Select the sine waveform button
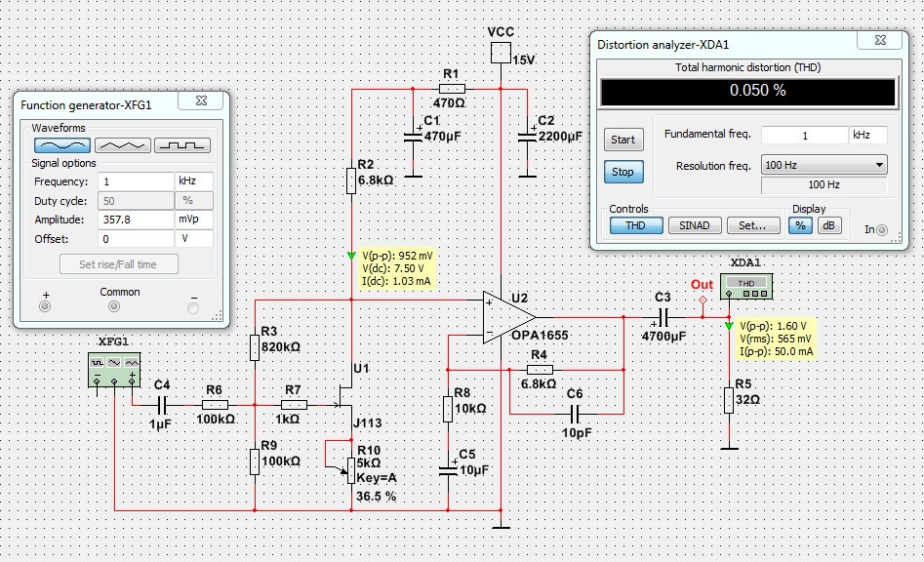 (62, 145)
